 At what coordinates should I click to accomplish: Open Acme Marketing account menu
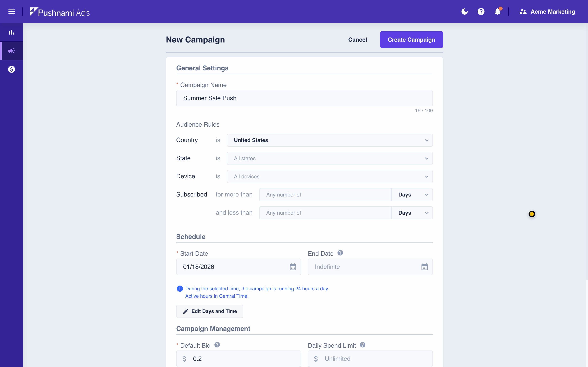(547, 12)
